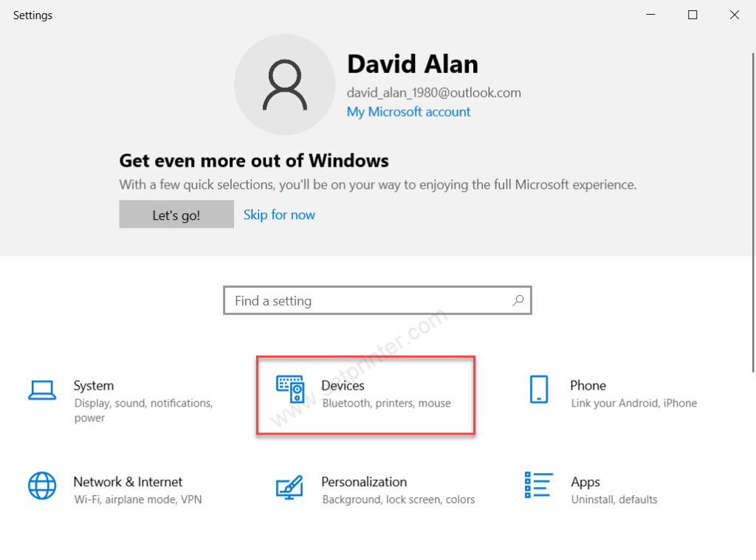Choose Skip for now
The image size is (756, 560).
279,215
